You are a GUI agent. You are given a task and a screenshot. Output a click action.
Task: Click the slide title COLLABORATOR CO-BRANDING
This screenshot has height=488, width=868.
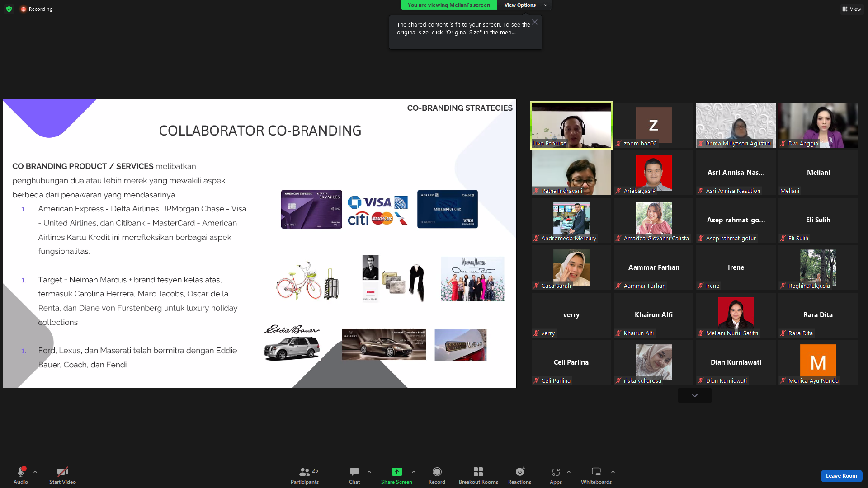point(260,131)
